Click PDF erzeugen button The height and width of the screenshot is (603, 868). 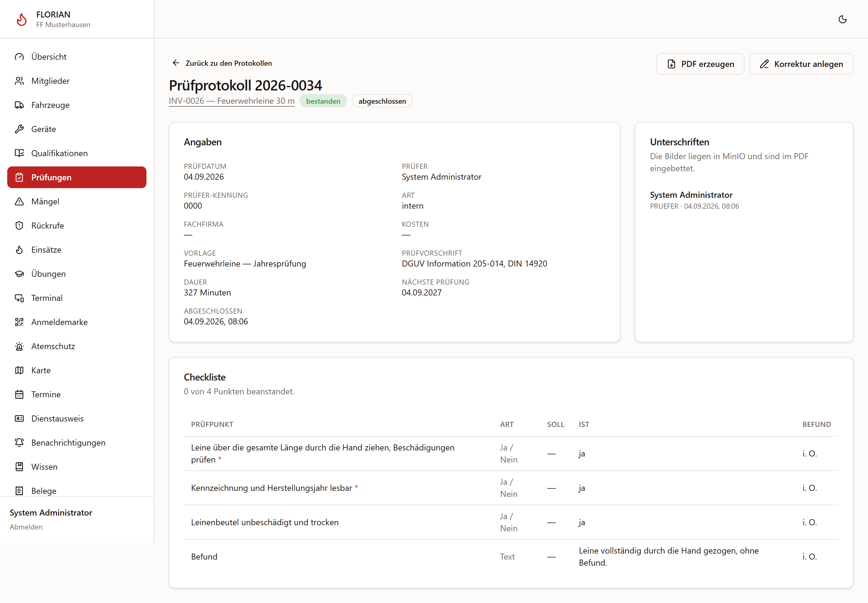[x=700, y=64]
